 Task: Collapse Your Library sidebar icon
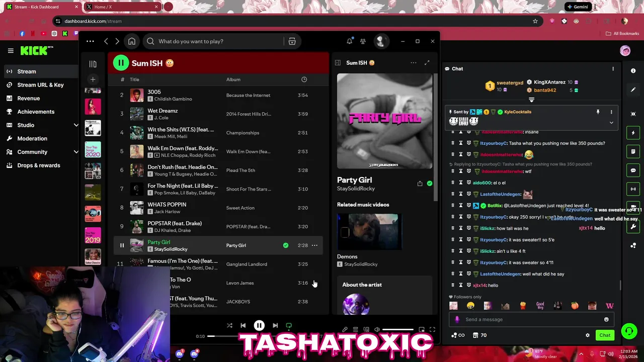pos(93,64)
